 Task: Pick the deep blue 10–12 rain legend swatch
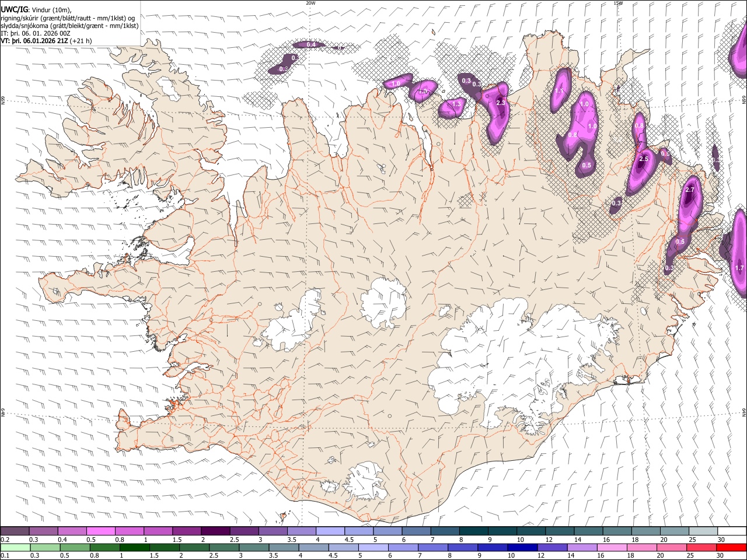(522, 547)
